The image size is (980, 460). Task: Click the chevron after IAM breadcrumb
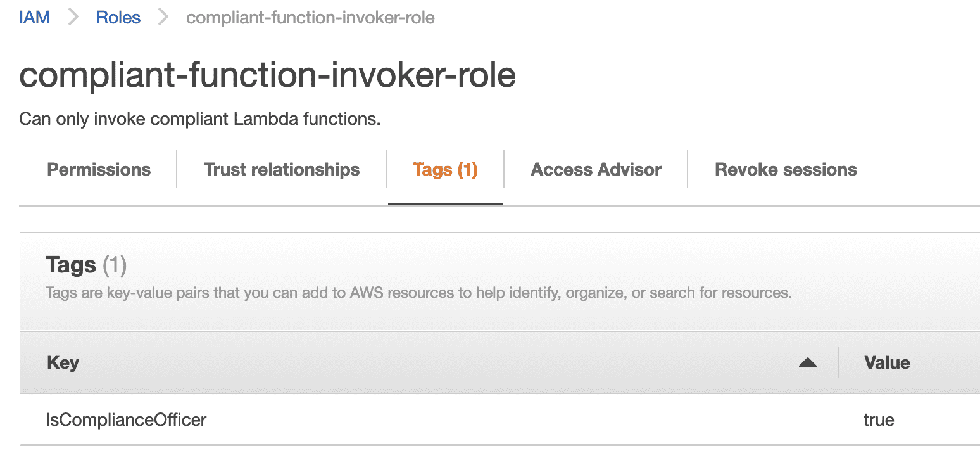pos(73,17)
